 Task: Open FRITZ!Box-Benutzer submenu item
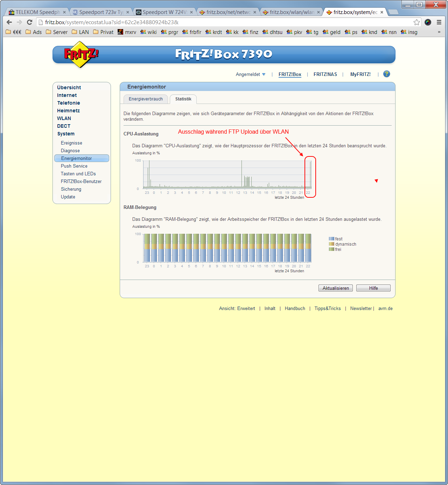[x=81, y=181]
